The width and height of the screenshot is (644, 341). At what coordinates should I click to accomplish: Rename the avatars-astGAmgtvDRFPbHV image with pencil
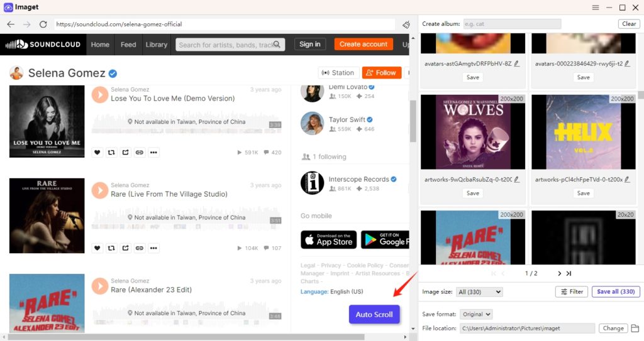517,63
